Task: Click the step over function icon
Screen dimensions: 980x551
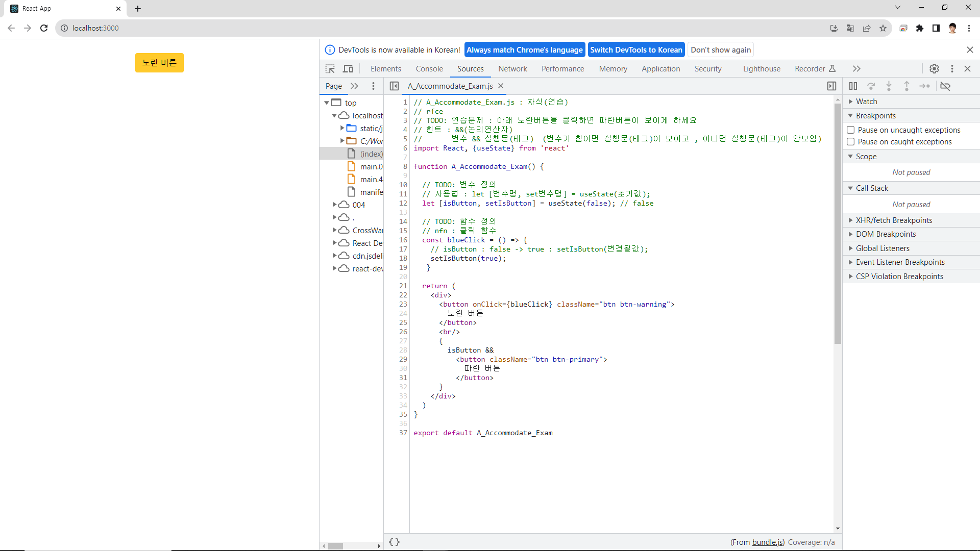Action: click(x=871, y=86)
